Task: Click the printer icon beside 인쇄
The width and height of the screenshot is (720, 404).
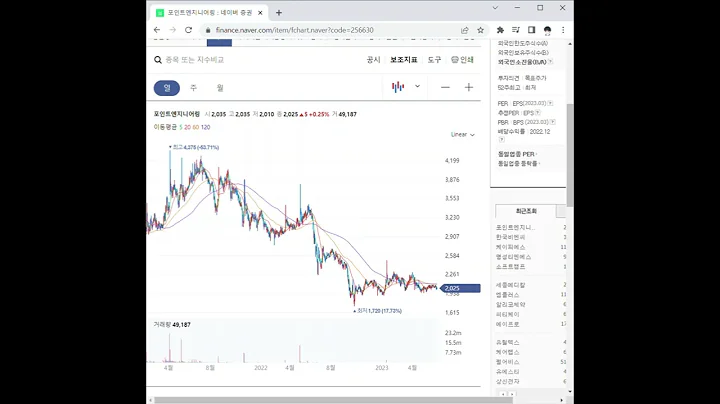Action: [x=455, y=60]
